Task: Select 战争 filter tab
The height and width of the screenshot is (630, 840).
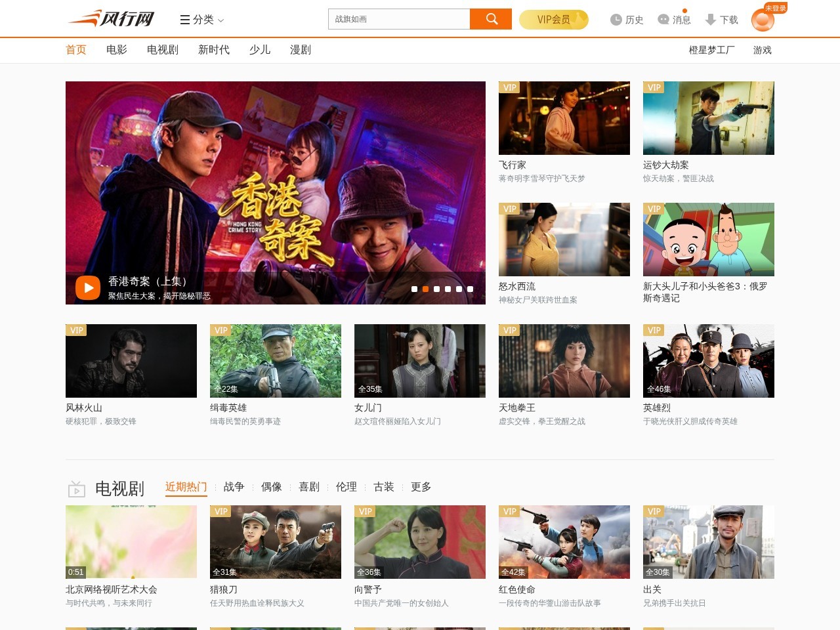Action: click(x=234, y=487)
